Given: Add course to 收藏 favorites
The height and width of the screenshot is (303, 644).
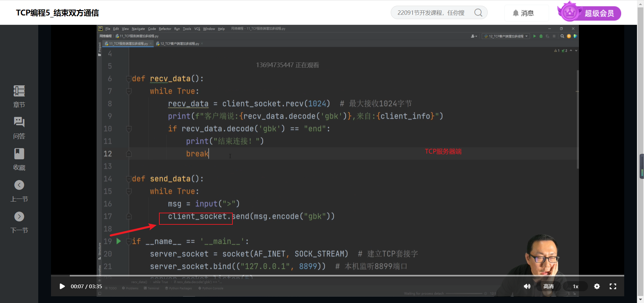Looking at the screenshot, I should (19, 159).
